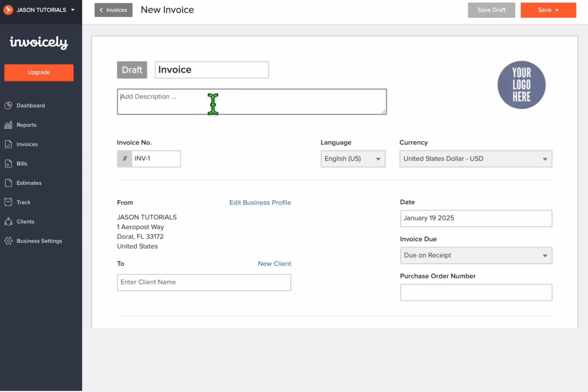Screen dimensions: 588x392
Task: Click the Upgrade button
Action: pyautogui.click(x=39, y=72)
